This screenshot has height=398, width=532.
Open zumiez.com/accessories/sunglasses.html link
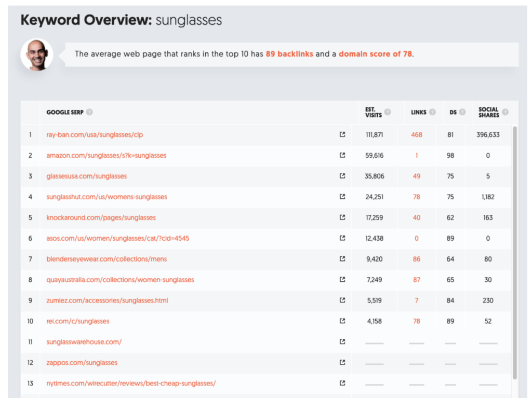(107, 300)
